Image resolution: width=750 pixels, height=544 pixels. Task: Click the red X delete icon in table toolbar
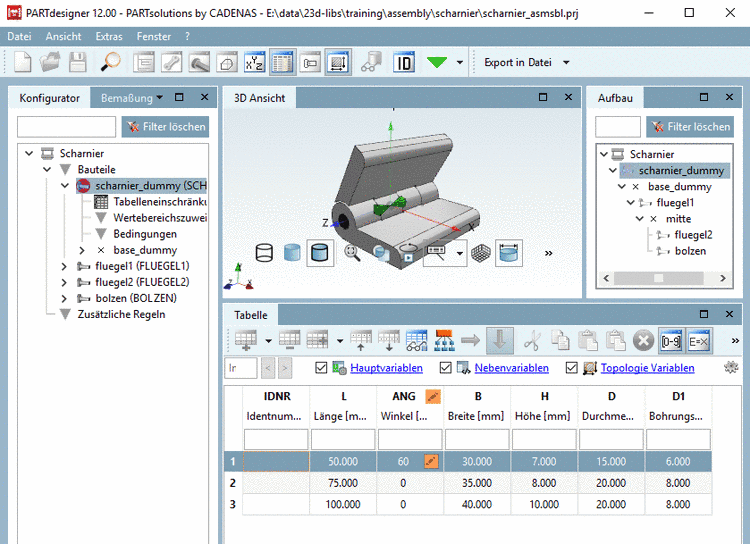[643, 340]
